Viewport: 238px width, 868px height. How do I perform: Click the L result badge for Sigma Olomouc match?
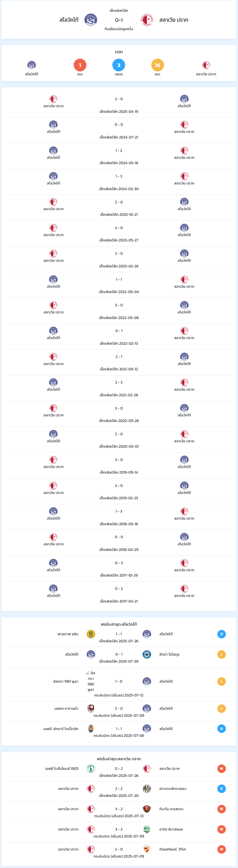pos(221,654)
